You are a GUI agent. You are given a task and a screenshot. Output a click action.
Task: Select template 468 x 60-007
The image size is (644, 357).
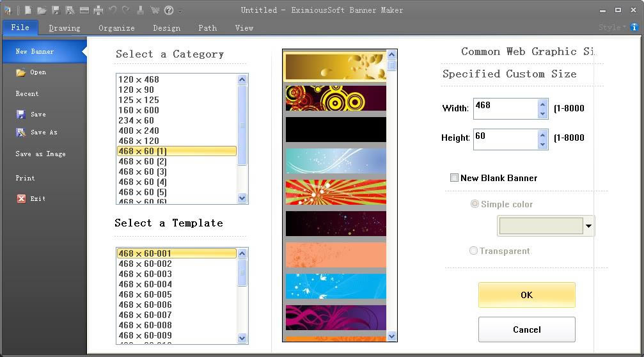coord(177,315)
